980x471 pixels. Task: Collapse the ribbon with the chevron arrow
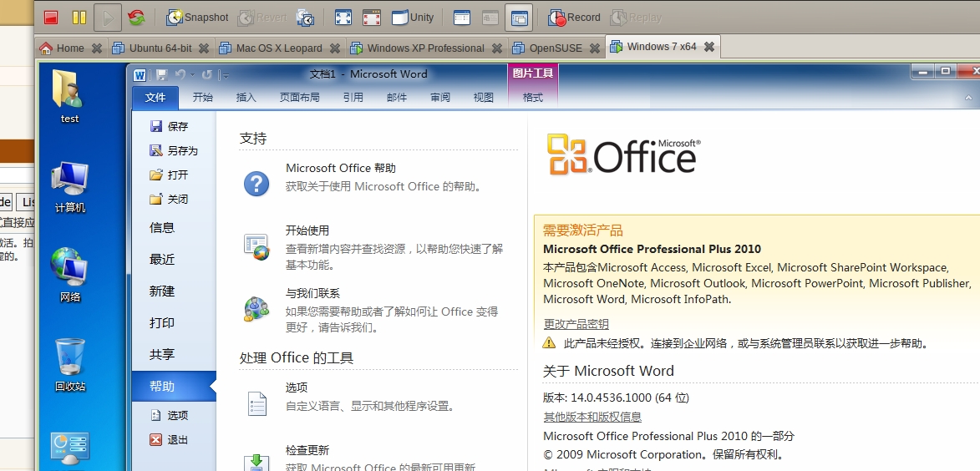(x=969, y=98)
